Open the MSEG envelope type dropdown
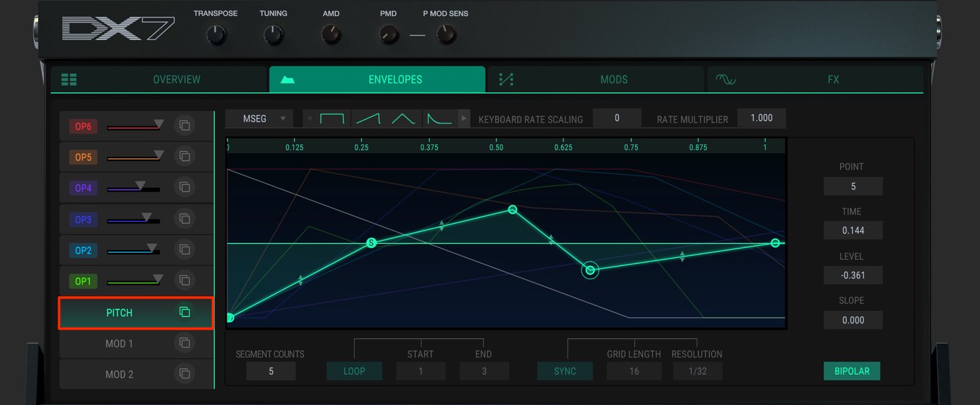 [x=259, y=118]
